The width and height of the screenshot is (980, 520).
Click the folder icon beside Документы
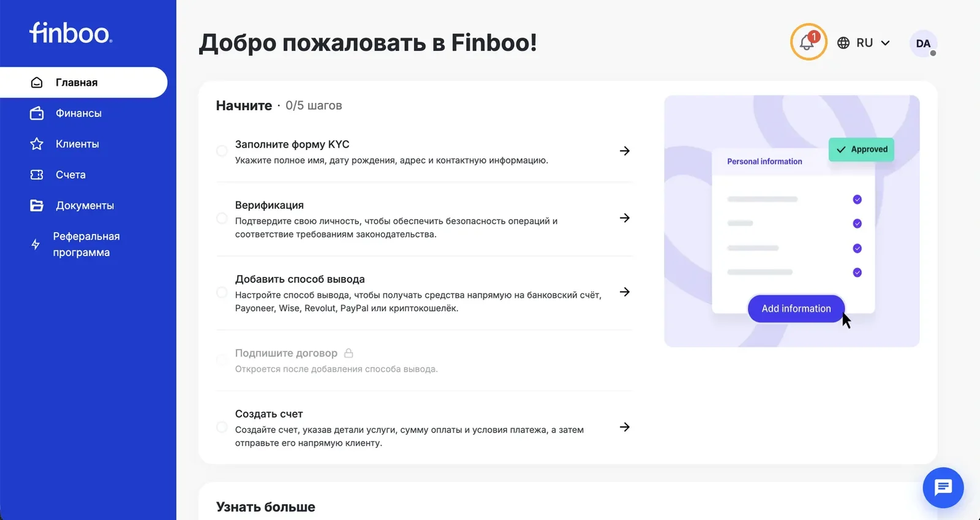[x=37, y=205]
